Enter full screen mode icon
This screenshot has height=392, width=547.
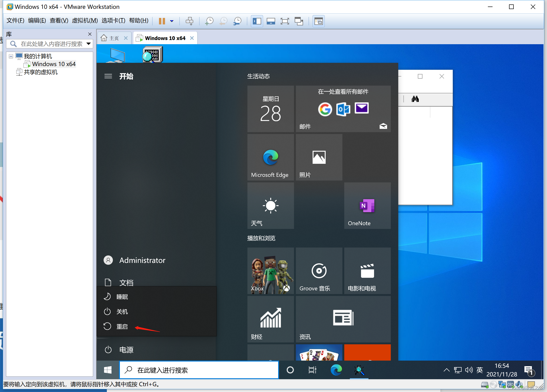pyautogui.click(x=285, y=21)
